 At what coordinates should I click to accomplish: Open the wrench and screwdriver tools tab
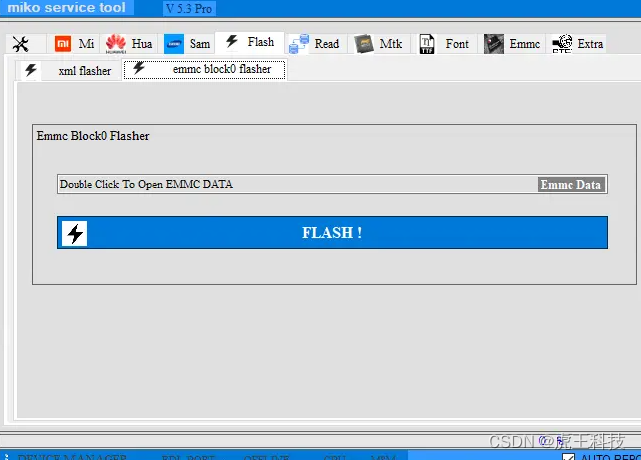26,44
